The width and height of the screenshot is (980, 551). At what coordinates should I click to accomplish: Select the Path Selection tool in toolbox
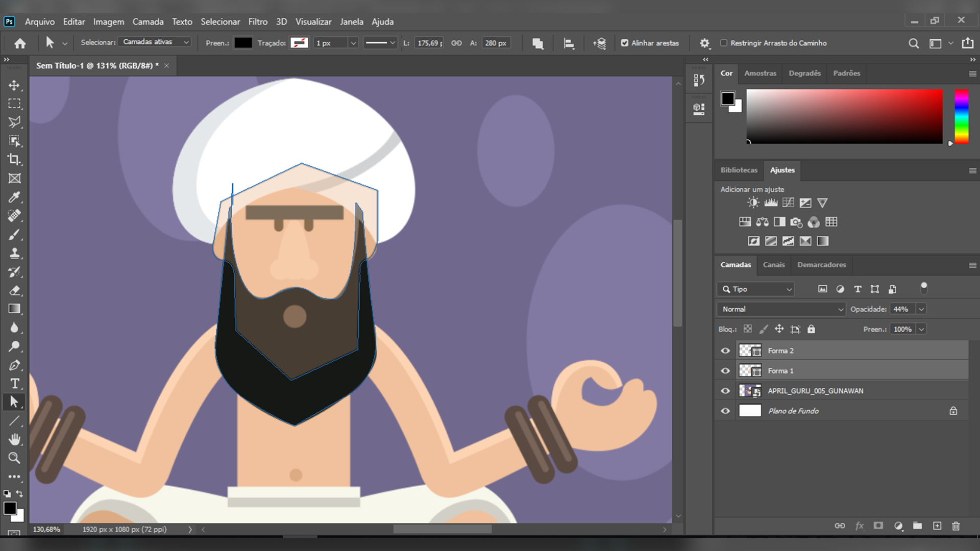[x=14, y=402]
